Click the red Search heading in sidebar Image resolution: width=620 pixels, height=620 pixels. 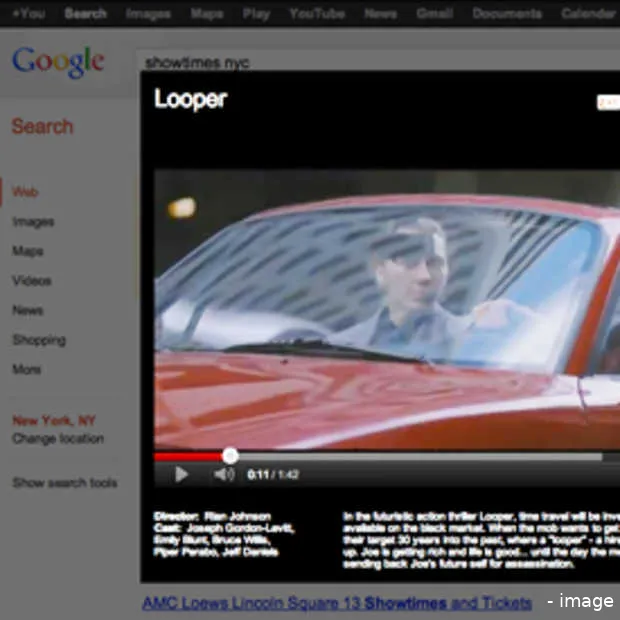tap(42, 127)
